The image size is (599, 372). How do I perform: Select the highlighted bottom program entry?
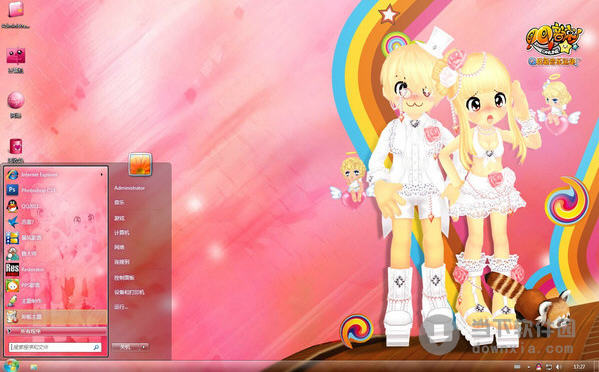55,317
